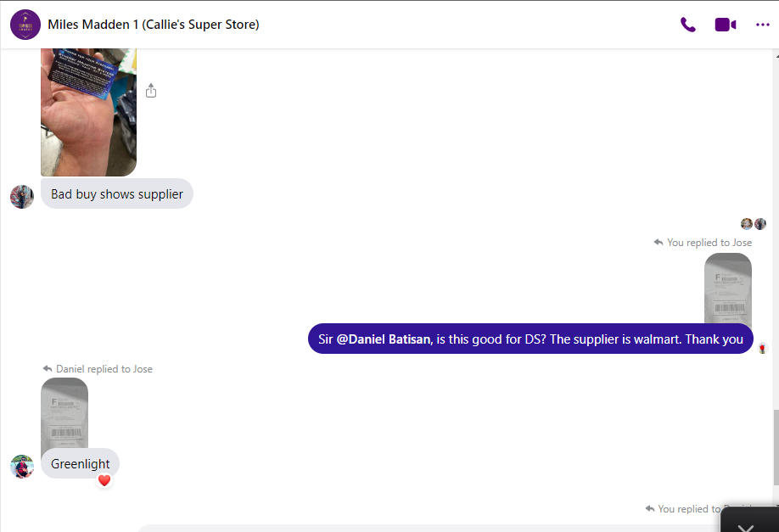Click the seen-by avatars above your reply
Viewport: 779px width, 532px height.
tap(754, 224)
